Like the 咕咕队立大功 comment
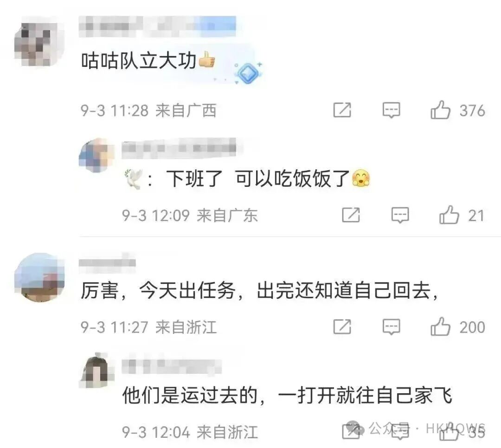501x448 pixels. pyautogui.click(x=440, y=110)
